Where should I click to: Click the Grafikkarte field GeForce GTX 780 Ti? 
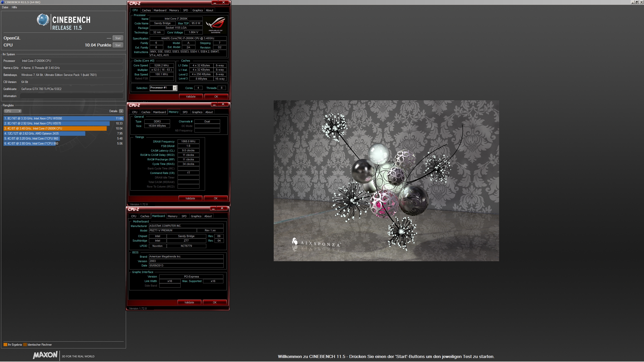[x=72, y=89]
